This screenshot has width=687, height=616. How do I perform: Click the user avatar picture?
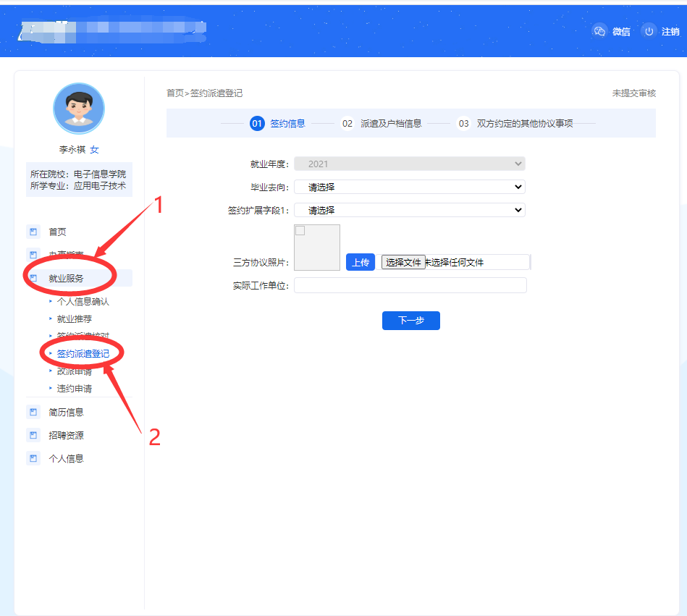[x=79, y=109]
